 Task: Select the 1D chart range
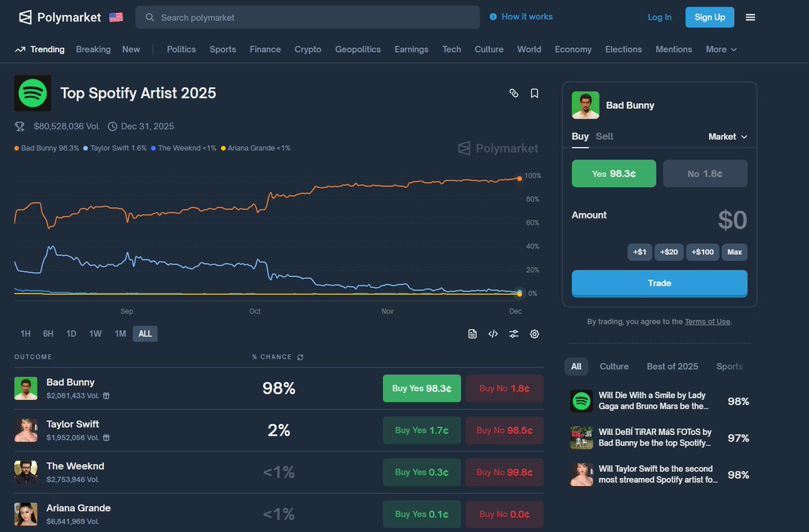click(71, 334)
